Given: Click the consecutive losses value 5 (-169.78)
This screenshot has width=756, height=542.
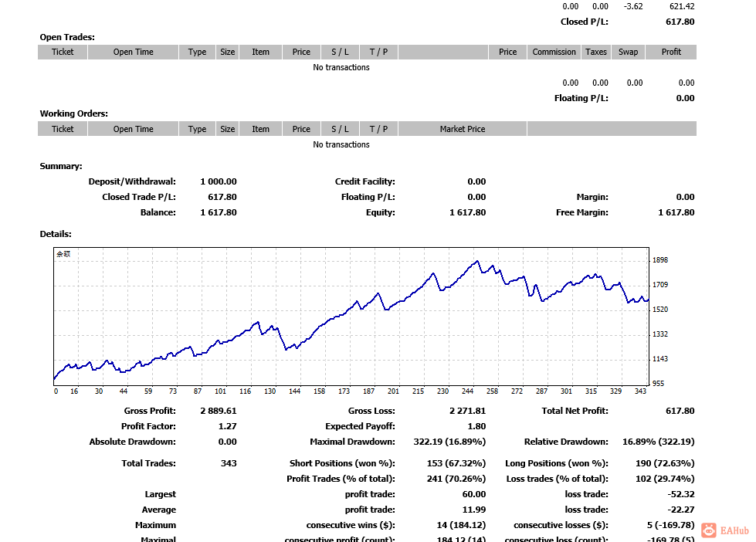Looking at the screenshot, I should tap(671, 526).
